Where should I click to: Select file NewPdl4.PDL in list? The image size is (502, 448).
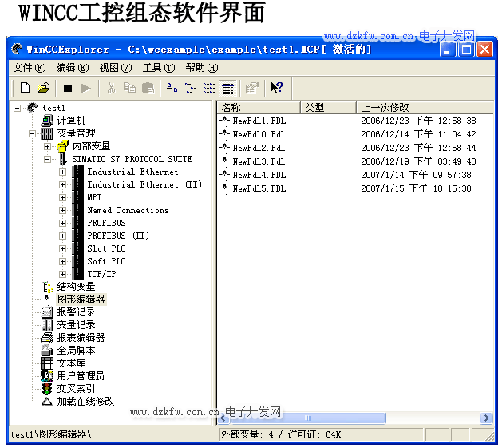click(x=259, y=175)
